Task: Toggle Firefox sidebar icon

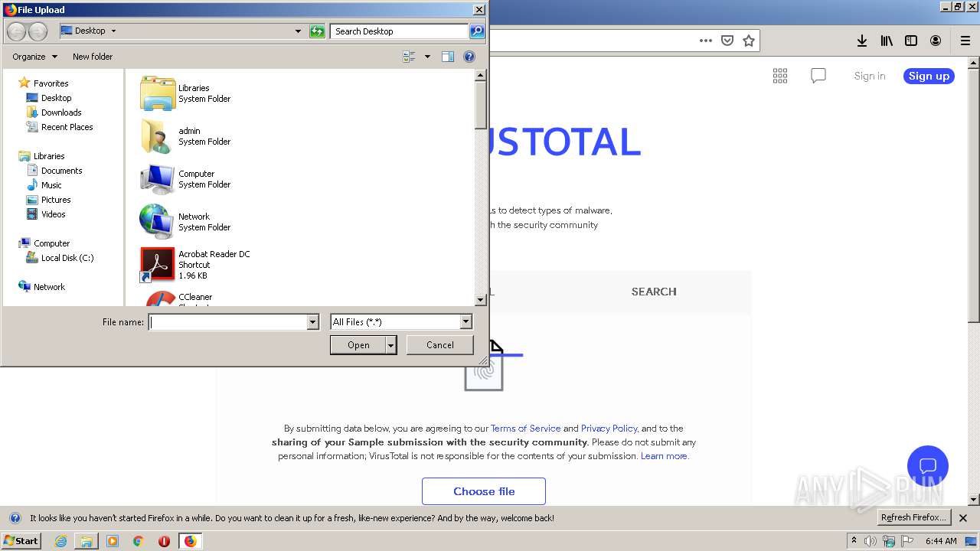Action: 911,41
